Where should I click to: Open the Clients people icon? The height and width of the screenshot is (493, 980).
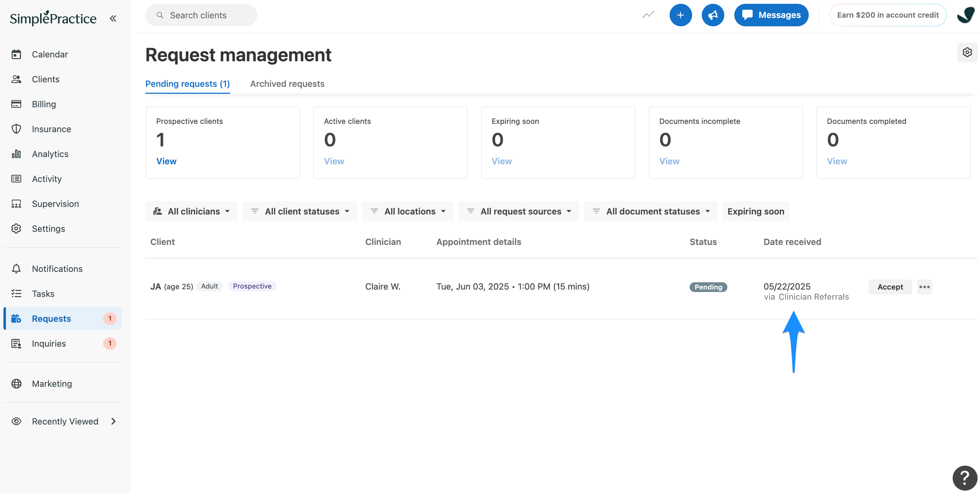click(16, 79)
